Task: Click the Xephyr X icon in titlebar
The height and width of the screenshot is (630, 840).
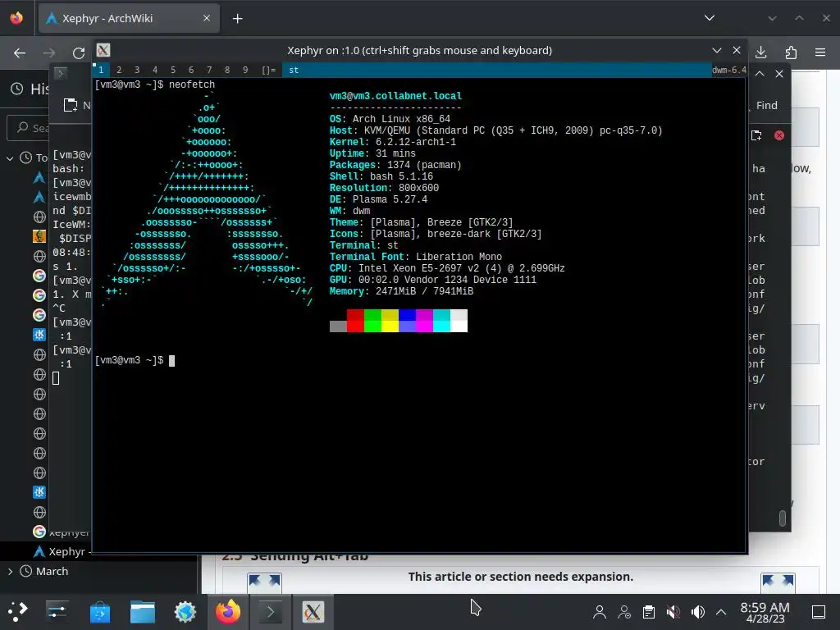Action: [103, 50]
